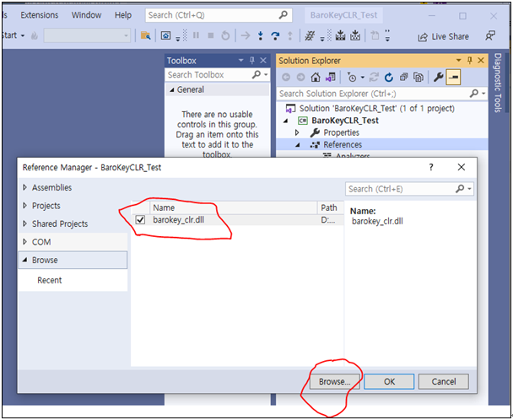Click Stop Debugging square icon
The image size is (513, 420).
click(211, 35)
